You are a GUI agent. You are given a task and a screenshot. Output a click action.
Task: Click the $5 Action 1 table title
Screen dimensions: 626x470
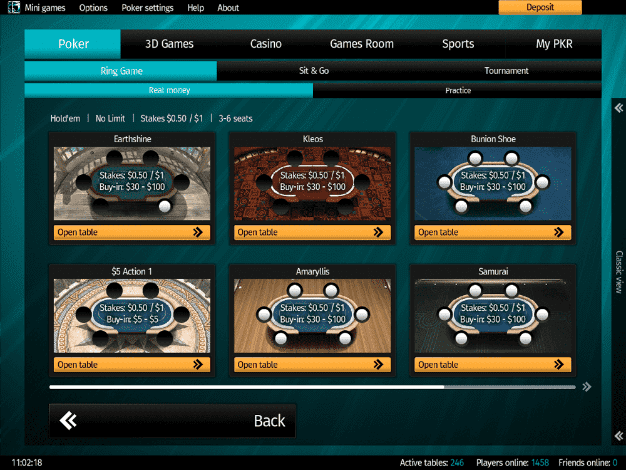(x=132, y=272)
